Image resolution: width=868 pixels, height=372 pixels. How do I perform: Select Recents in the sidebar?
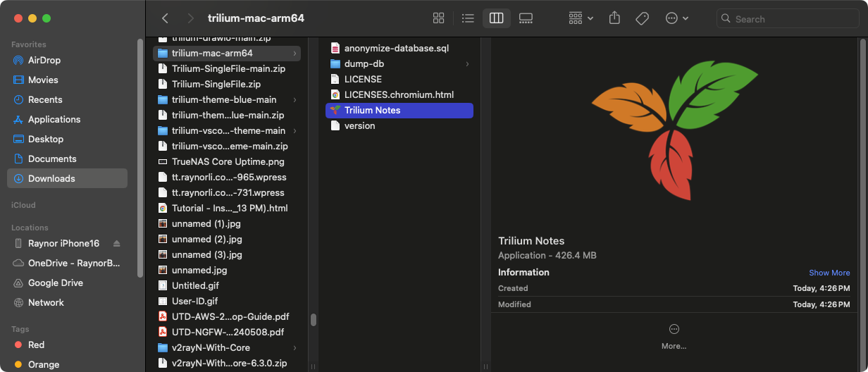67,99
